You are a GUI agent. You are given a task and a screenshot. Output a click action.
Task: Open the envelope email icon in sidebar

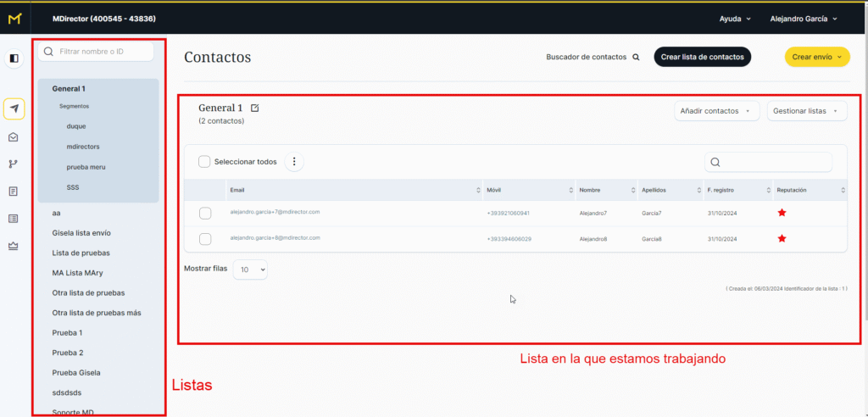[x=14, y=137]
